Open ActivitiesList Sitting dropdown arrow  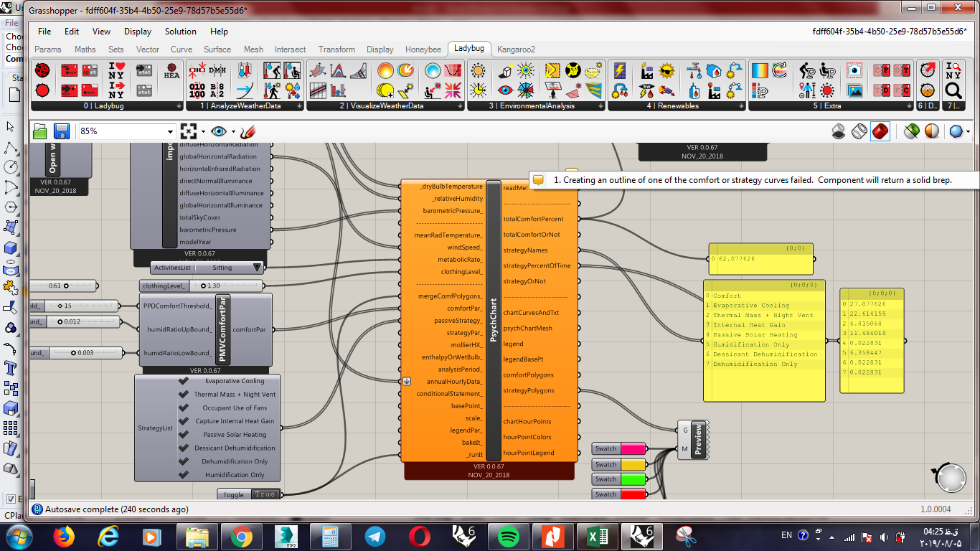point(258,268)
